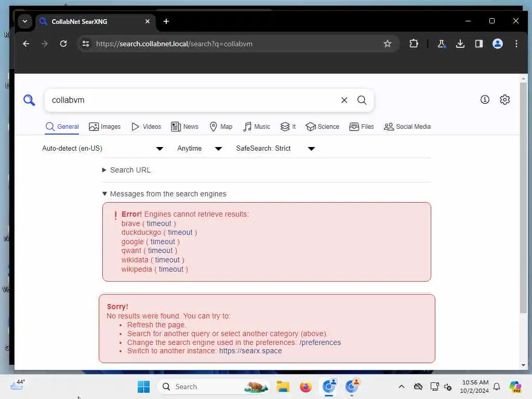Open the https://searx.space link

250,351
